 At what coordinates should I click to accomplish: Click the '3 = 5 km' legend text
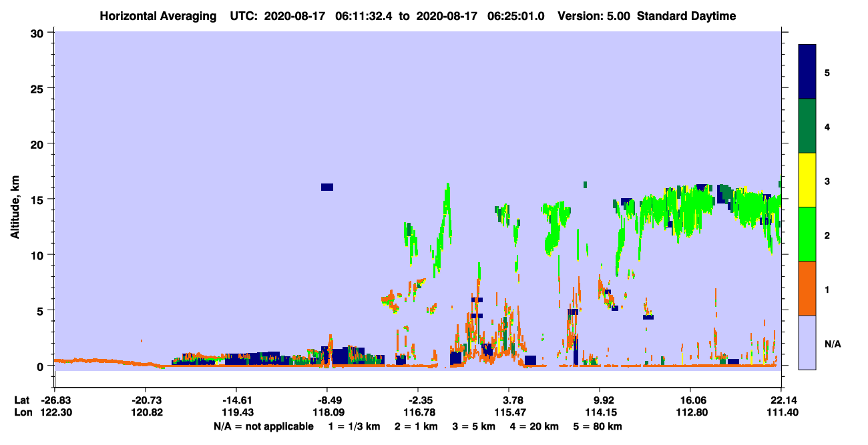pos(474,426)
